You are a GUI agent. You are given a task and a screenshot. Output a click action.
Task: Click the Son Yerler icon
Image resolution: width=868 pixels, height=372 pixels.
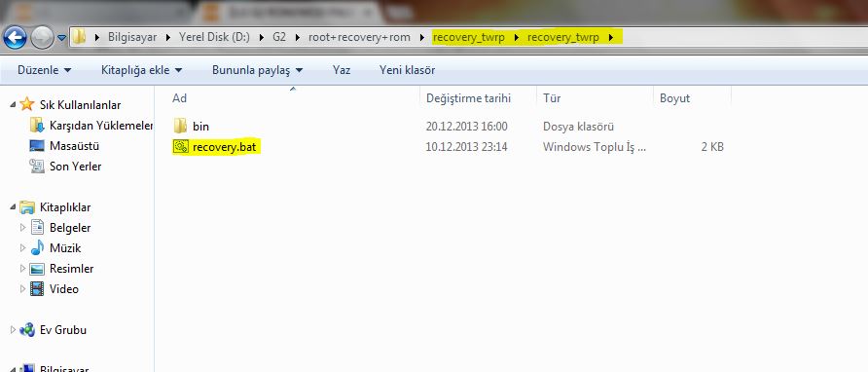(x=37, y=166)
